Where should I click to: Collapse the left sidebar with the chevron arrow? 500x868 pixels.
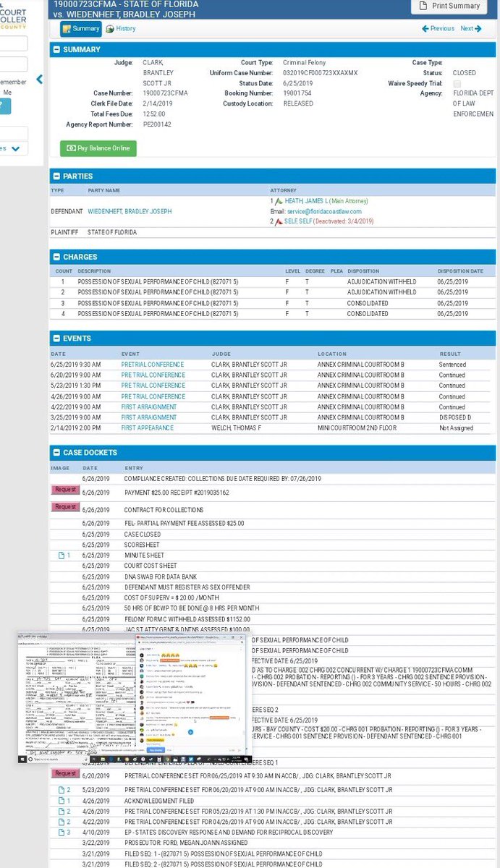pyautogui.click(x=40, y=79)
